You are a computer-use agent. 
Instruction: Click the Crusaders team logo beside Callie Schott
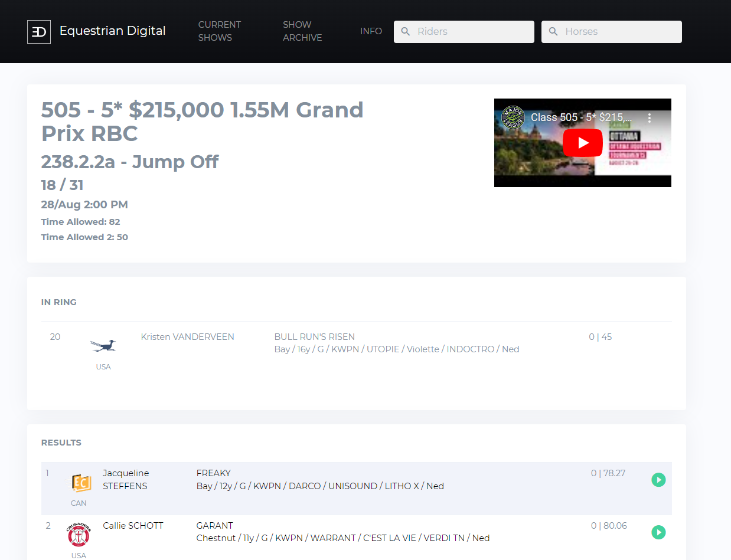[x=79, y=536]
